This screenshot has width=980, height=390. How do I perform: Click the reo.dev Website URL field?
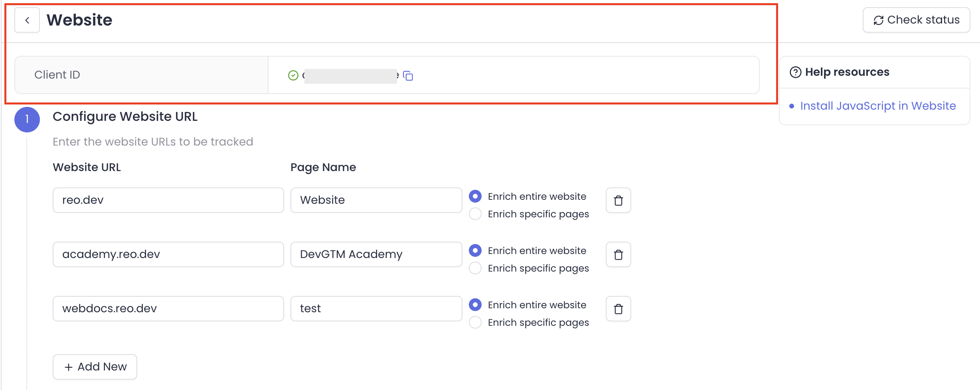168,200
